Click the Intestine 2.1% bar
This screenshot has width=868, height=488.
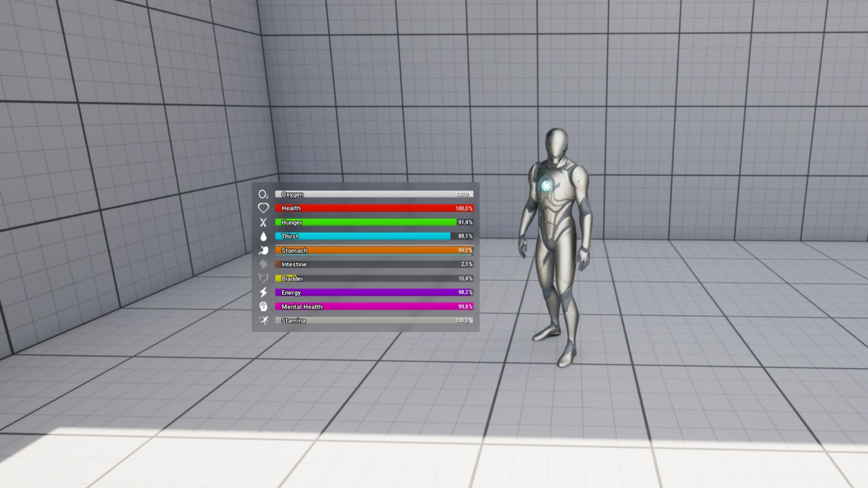tap(374, 264)
